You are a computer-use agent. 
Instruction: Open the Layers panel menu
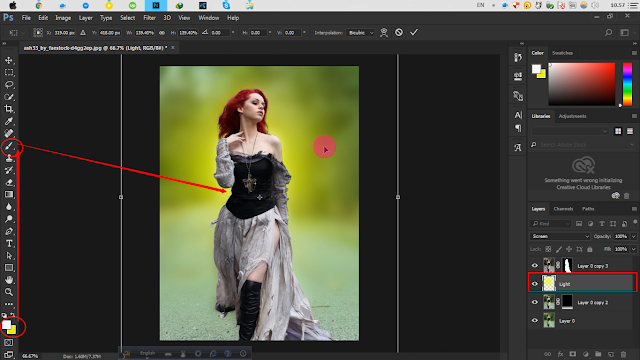tap(634, 209)
